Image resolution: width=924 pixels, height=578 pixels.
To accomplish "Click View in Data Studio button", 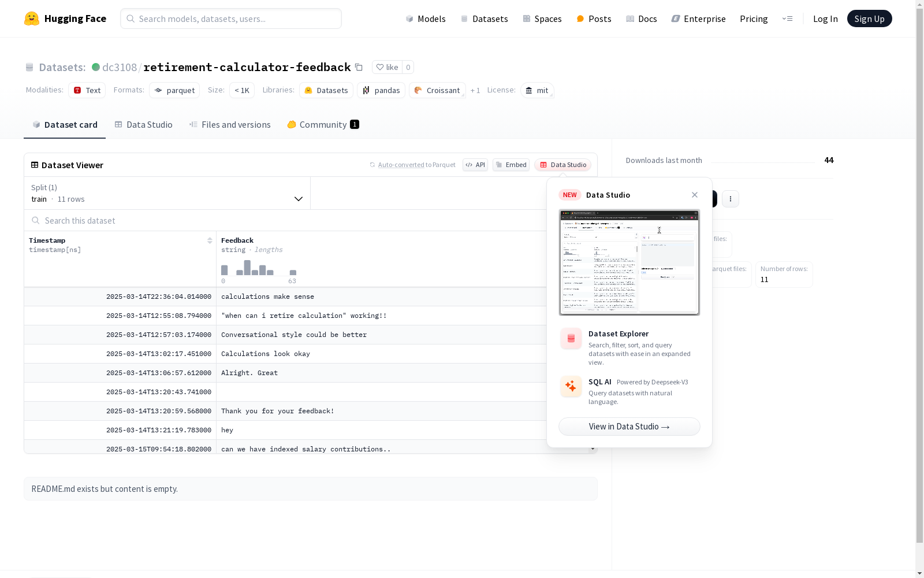I will point(629,427).
